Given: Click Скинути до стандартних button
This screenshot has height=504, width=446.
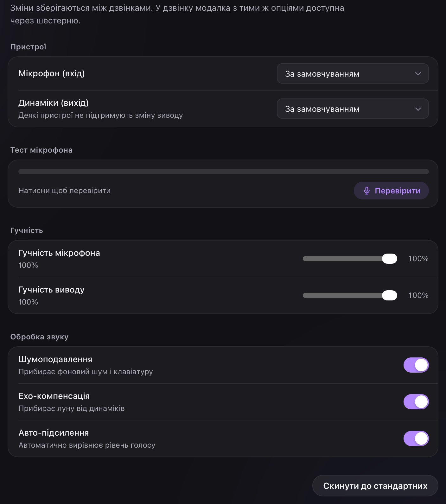Looking at the screenshot, I should pyautogui.click(x=375, y=486).
